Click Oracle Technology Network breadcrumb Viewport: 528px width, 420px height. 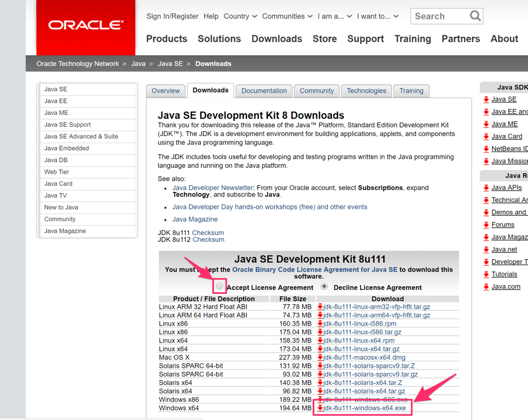click(78, 64)
